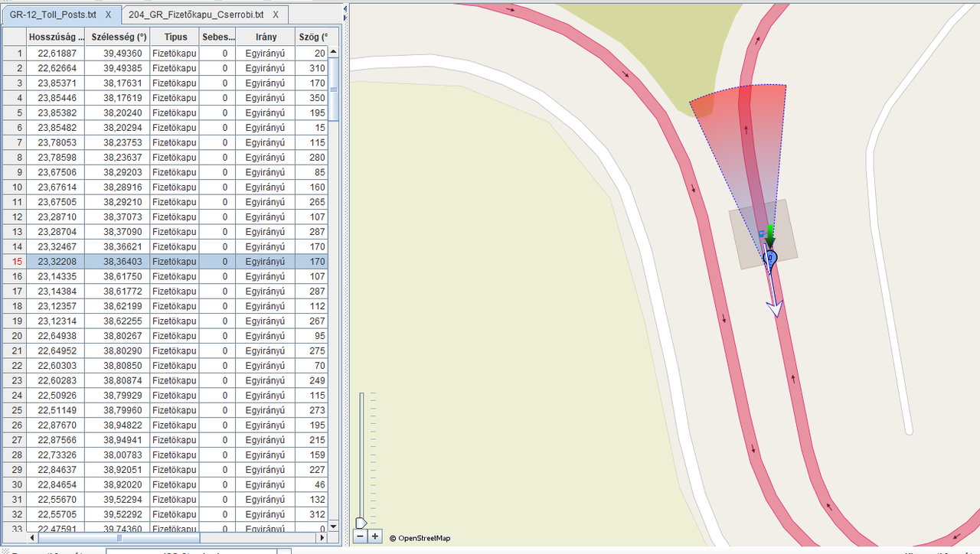Open the OpenStreetMap attribution link

(x=420, y=538)
